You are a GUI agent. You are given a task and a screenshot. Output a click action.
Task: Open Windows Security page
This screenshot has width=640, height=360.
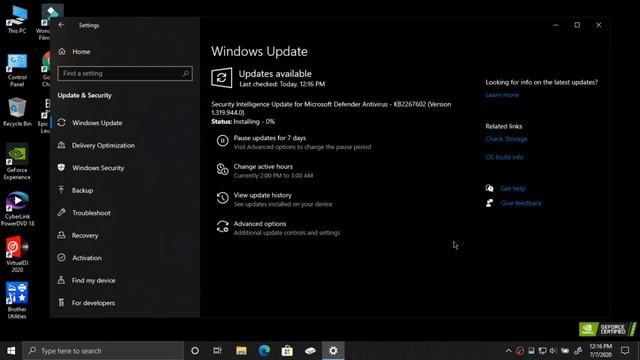coord(98,168)
